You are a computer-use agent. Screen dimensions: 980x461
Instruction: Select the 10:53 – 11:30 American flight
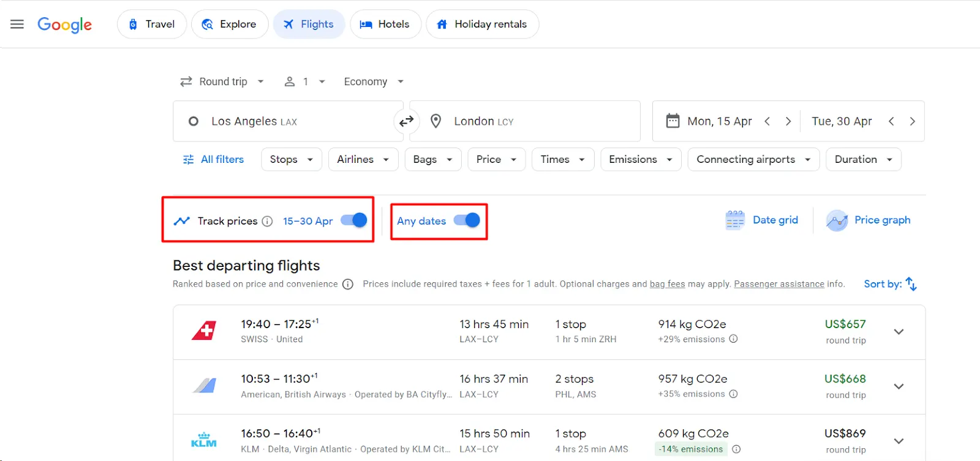549,387
